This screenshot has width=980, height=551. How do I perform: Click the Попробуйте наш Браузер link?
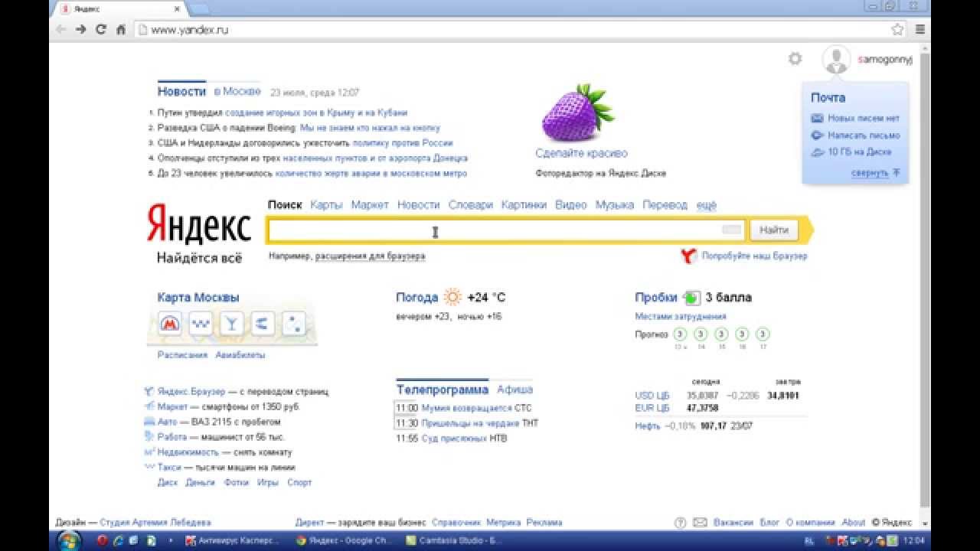click(x=754, y=256)
